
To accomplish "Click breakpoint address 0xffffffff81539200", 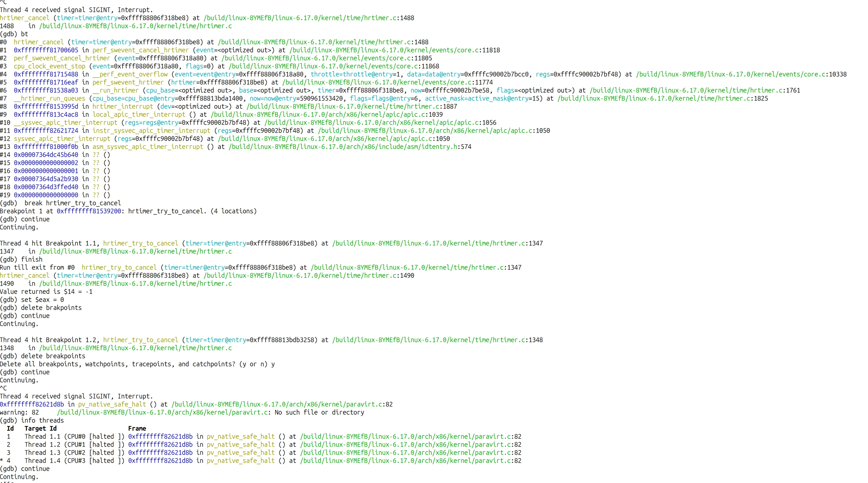I will pos(89,211).
